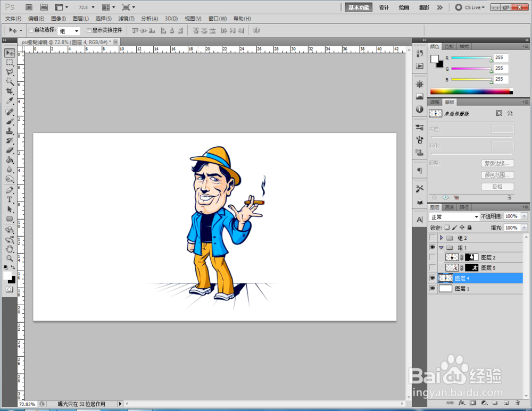Click the 颜色范围... button
This screenshot has height=411, width=532.
point(497,175)
